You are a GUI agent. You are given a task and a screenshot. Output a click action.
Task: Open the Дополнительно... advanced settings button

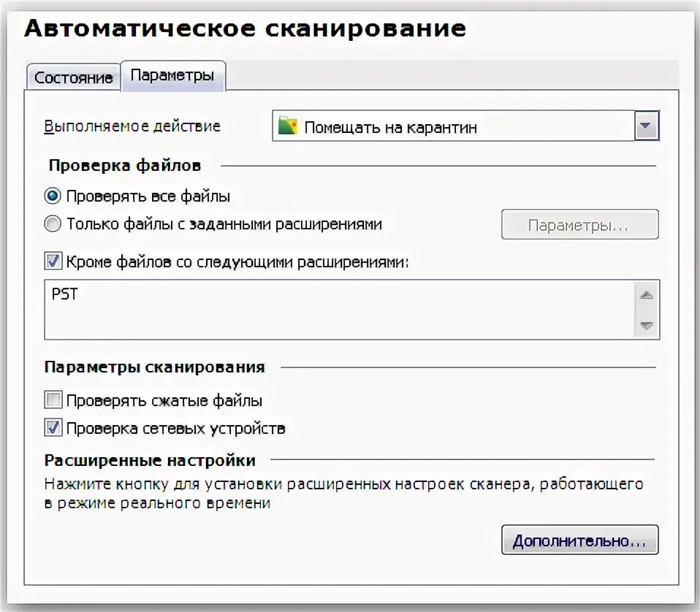tap(580, 540)
